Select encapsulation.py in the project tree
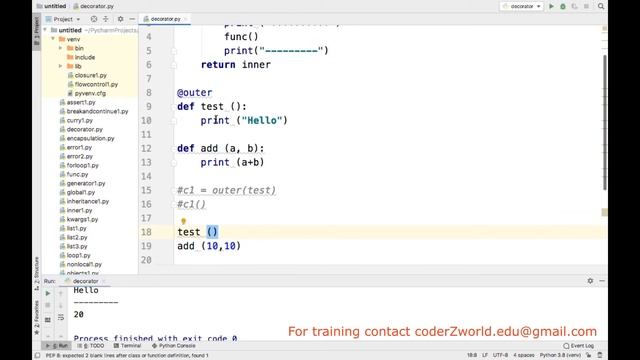 90,138
